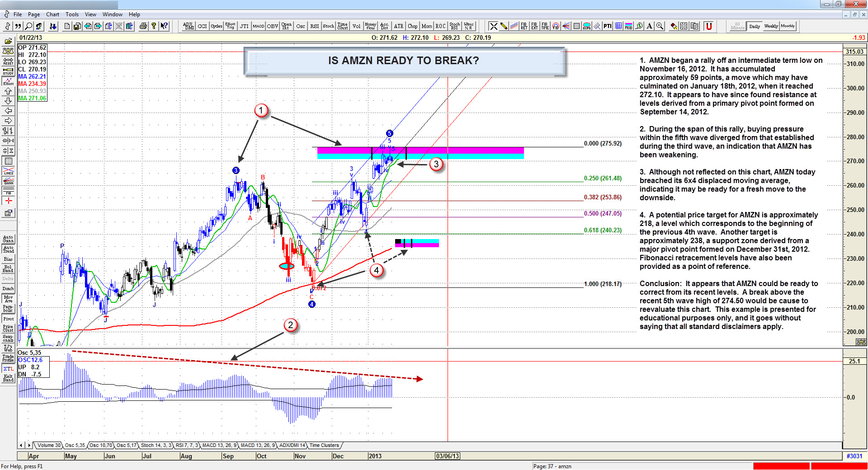The width and height of the screenshot is (868, 470).
Task: Open the File menu
Action: [18, 14]
